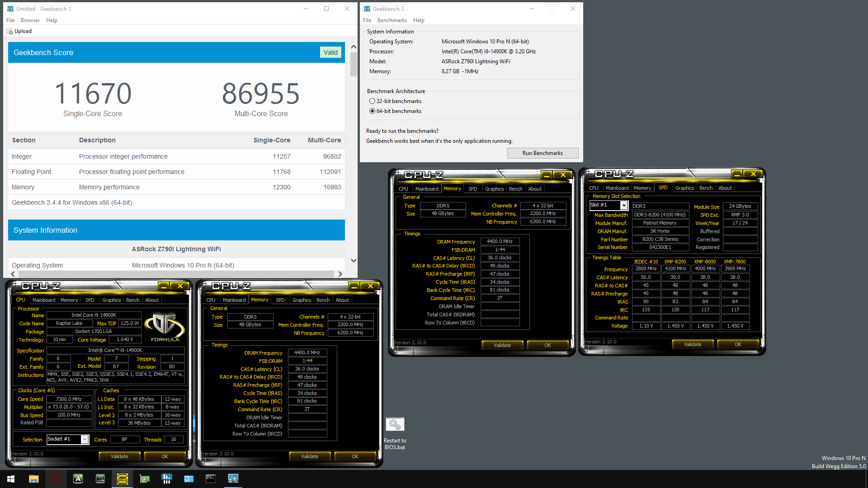This screenshot has width=868, height=488.
Task: Open Help menu in Geekbench 3 launcher window
Action: point(419,20)
